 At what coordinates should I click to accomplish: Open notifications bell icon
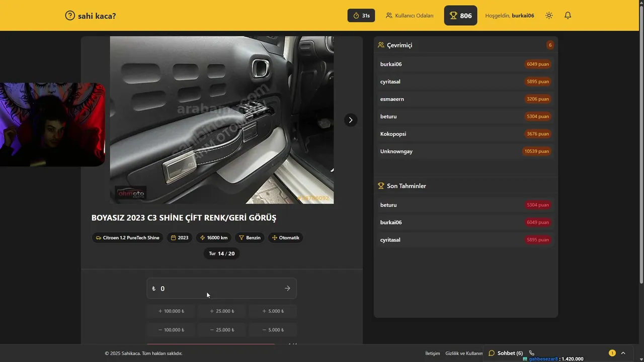(568, 16)
